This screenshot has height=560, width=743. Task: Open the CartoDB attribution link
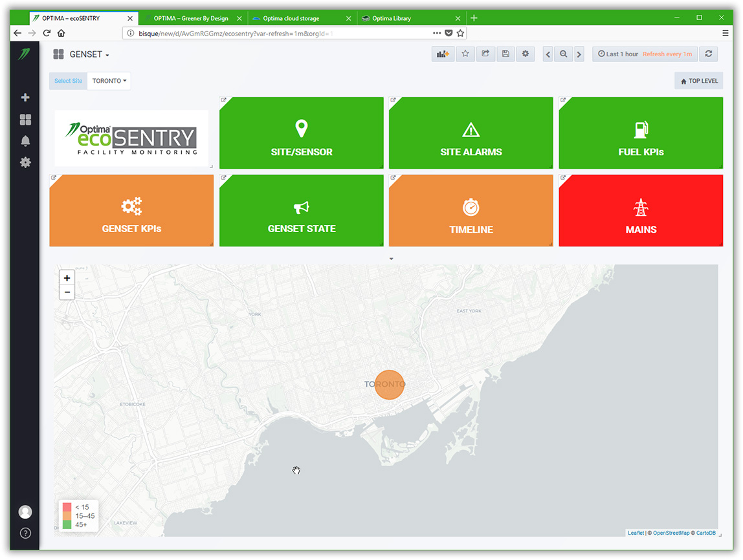tap(705, 533)
